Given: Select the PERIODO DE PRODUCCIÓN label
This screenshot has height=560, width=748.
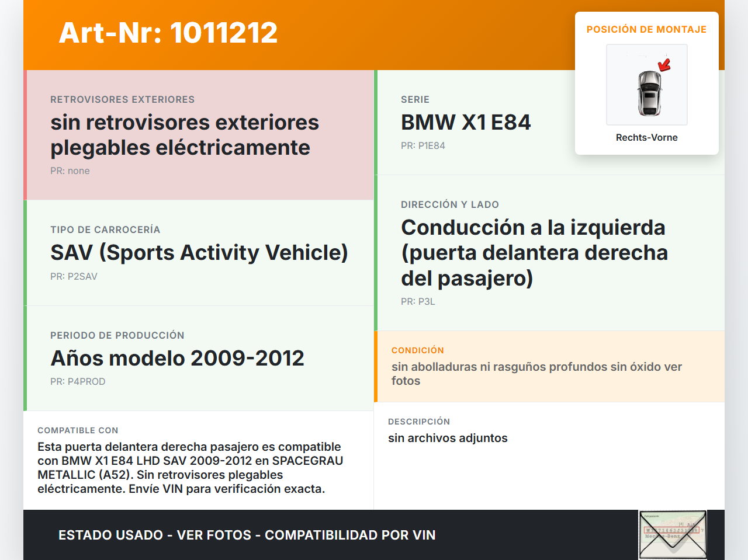Looking at the screenshot, I should (117, 335).
